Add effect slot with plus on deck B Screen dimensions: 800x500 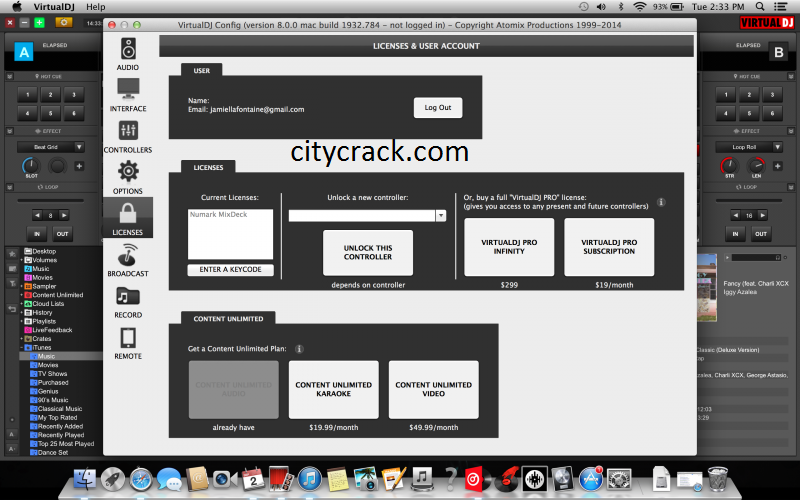click(x=778, y=166)
